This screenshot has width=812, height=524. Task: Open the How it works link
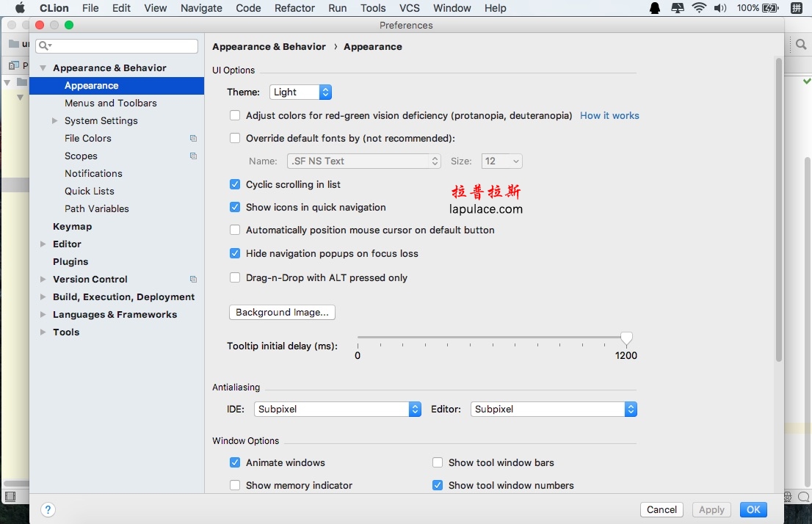[609, 115]
